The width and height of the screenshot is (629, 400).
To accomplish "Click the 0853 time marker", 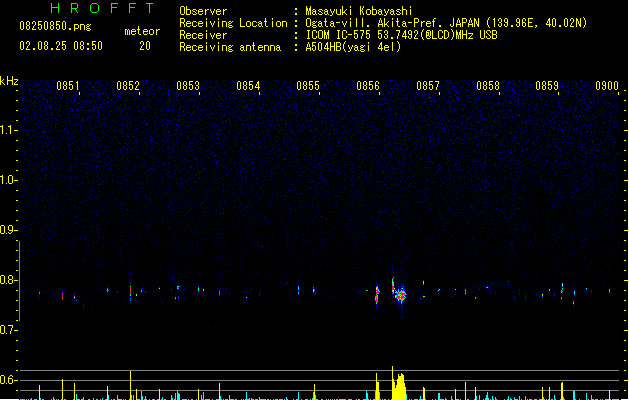I will click(x=188, y=86).
